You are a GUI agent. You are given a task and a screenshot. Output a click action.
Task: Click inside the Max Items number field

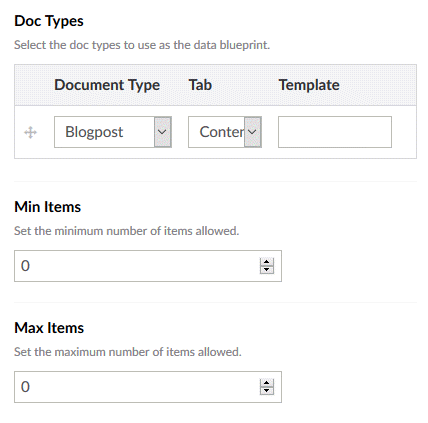148,387
